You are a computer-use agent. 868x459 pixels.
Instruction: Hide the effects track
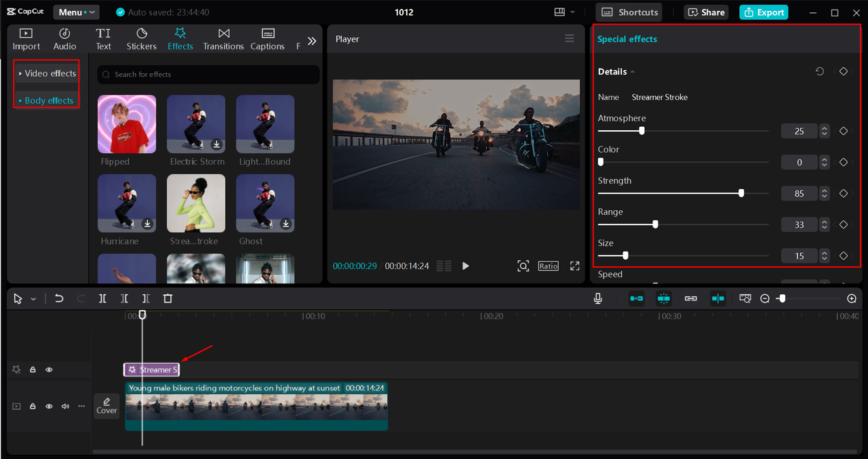[49, 370]
